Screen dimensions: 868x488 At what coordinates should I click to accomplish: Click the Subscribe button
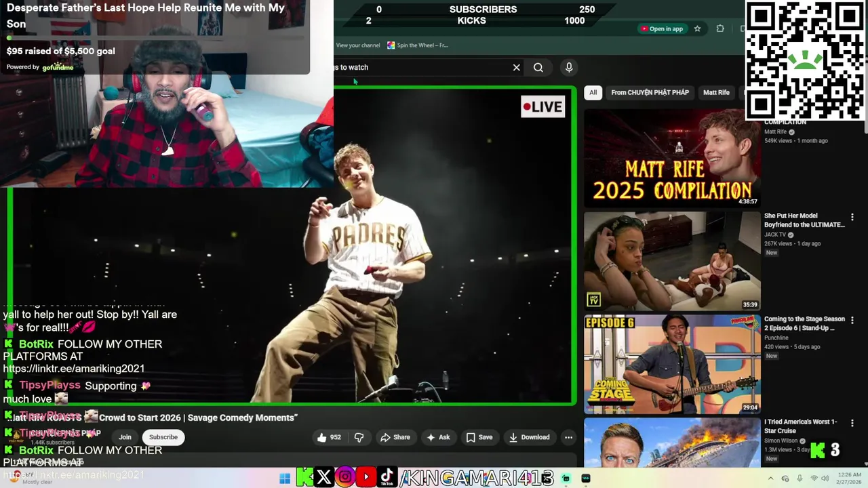point(163,437)
